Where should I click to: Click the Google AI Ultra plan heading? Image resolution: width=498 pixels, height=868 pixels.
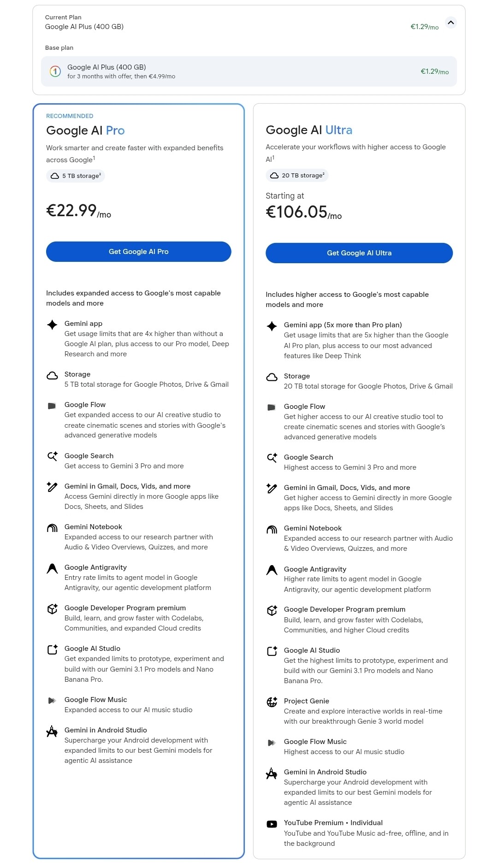click(x=309, y=130)
